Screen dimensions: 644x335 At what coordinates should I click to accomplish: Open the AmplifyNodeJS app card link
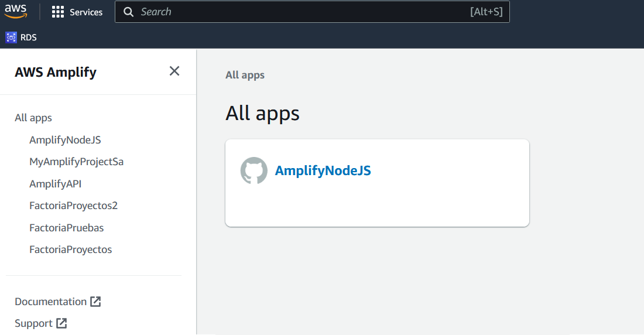click(x=323, y=170)
